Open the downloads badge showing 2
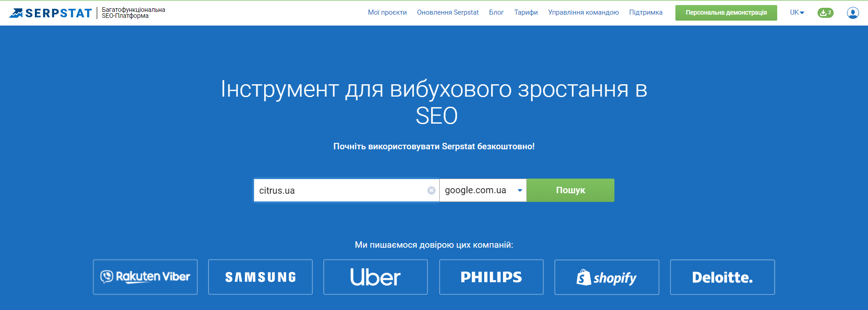This screenshot has height=310, width=868. click(825, 13)
